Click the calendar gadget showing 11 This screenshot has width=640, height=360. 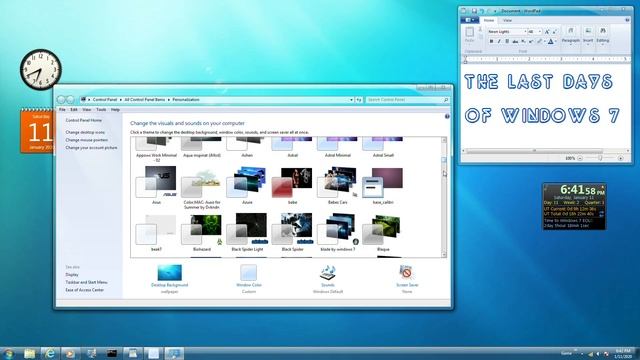click(38, 131)
